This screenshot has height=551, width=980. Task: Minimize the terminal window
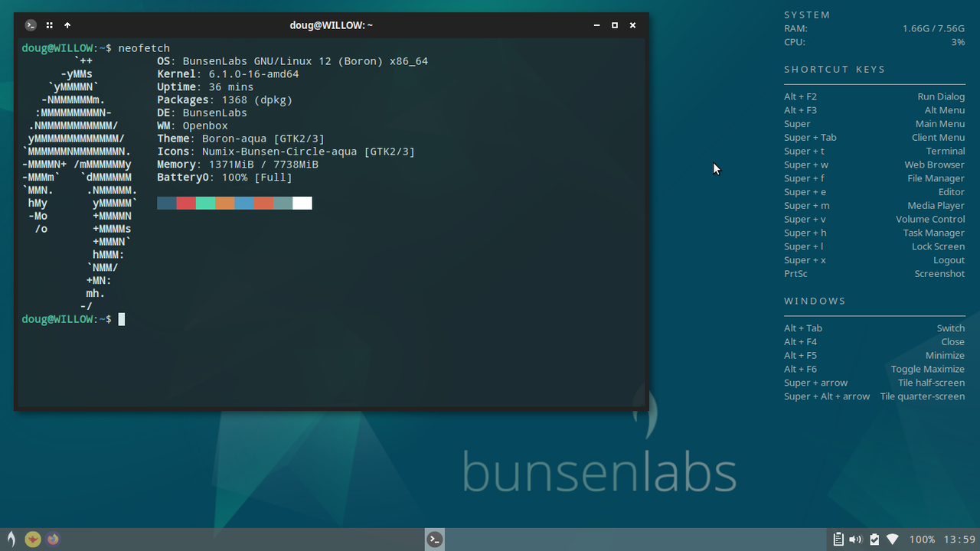tap(596, 25)
